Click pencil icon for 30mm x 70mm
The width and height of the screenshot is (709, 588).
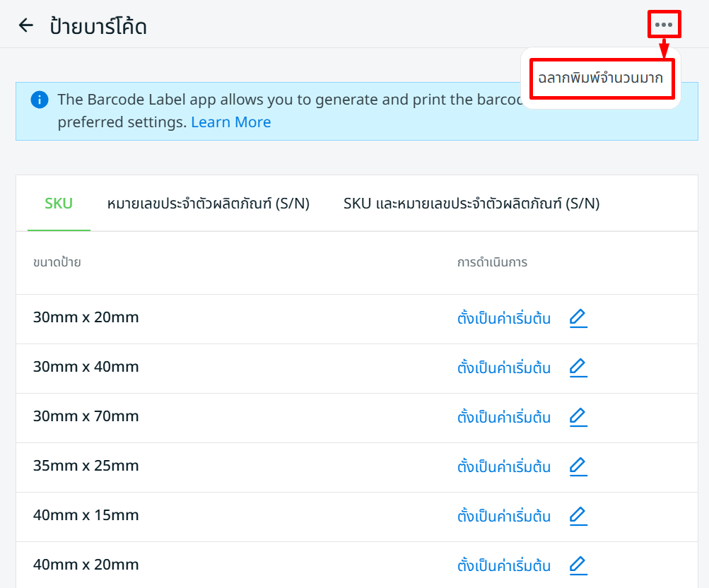[x=578, y=417]
